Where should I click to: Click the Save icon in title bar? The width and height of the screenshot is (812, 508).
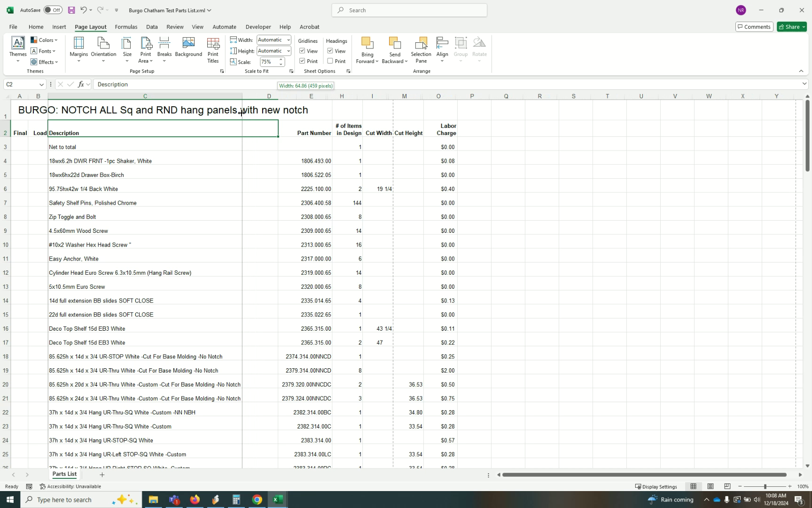[71, 10]
